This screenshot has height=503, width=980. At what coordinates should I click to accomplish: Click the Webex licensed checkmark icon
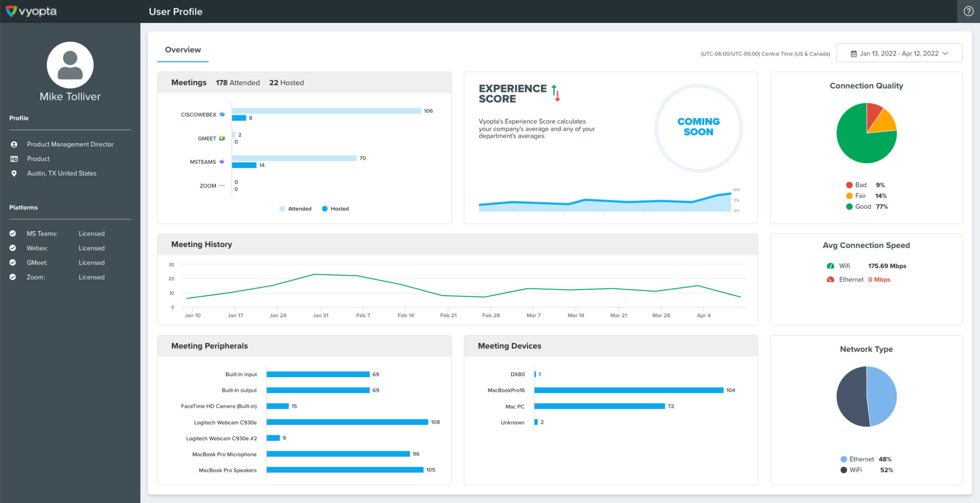13,248
